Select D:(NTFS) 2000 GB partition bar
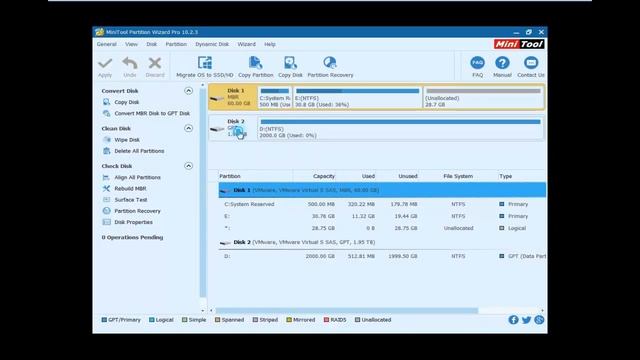The height and width of the screenshot is (360, 640). click(x=400, y=128)
